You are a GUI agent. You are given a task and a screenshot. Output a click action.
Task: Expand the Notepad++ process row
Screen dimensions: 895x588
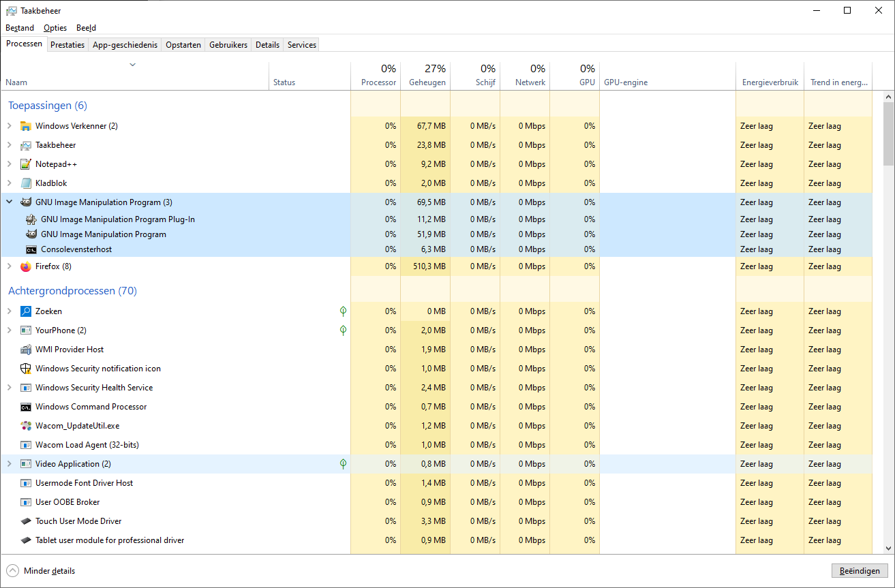tap(9, 164)
